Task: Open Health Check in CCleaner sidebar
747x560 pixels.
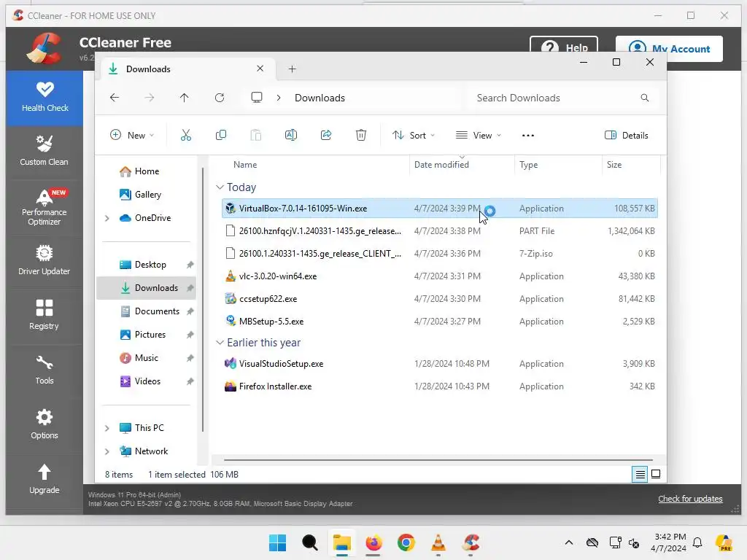Action: coord(44,98)
